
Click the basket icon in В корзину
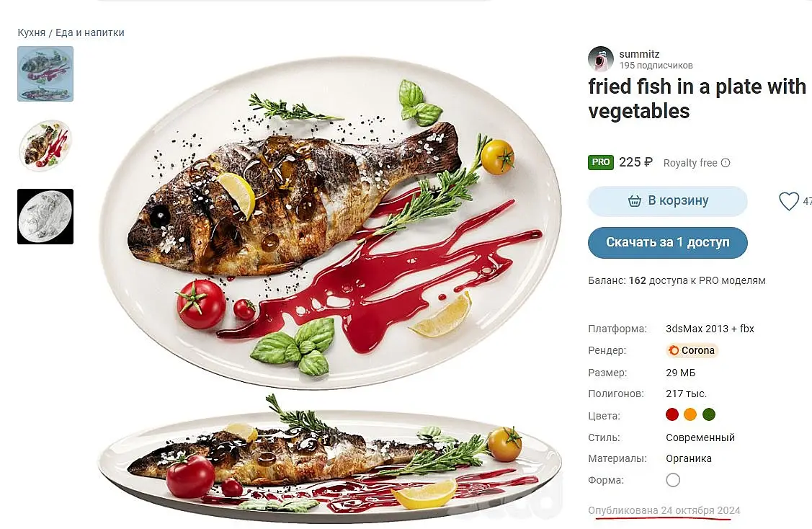pos(634,200)
